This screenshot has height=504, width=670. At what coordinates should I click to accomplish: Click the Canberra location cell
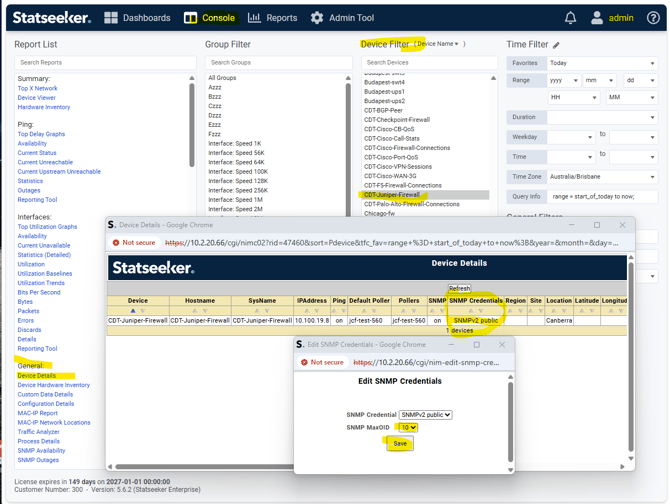pyautogui.click(x=558, y=320)
